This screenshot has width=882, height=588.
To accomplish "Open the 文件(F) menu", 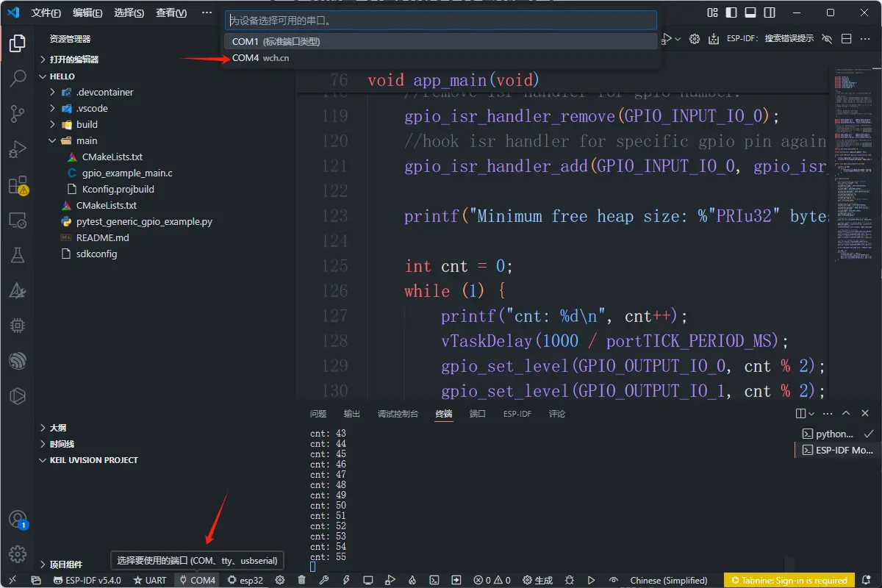I will [46, 13].
